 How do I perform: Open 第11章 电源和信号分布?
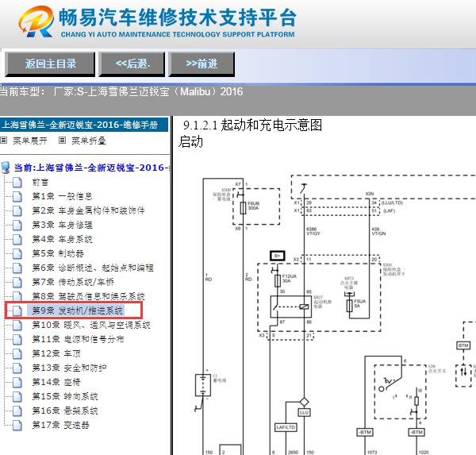78,339
